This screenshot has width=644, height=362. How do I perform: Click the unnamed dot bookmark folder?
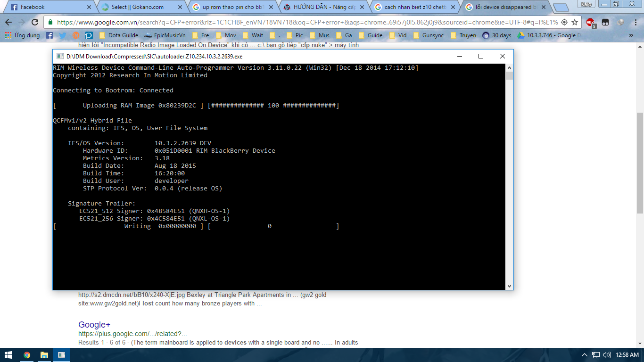(x=274, y=35)
